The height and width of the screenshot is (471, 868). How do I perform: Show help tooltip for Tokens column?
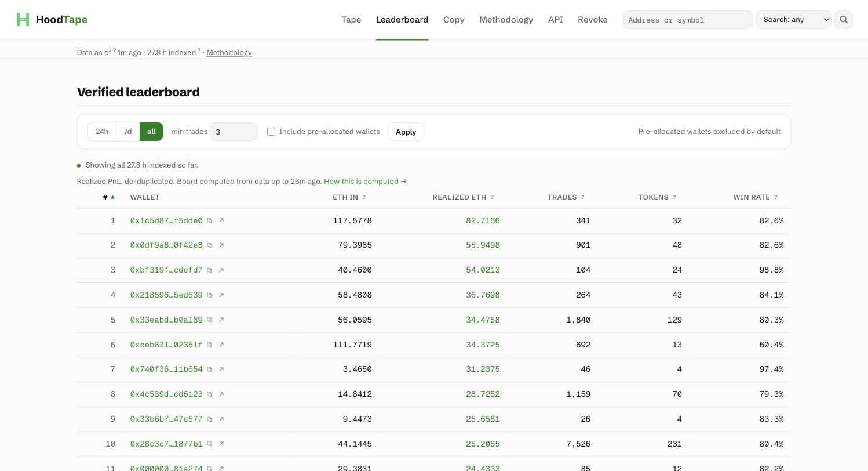(x=674, y=197)
